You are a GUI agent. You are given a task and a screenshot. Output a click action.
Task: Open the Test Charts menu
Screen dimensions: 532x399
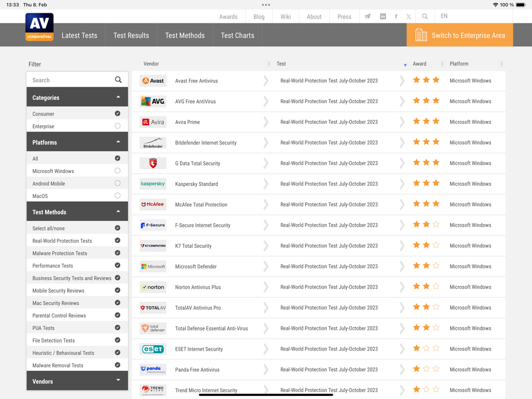pyautogui.click(x=237, y=35)
